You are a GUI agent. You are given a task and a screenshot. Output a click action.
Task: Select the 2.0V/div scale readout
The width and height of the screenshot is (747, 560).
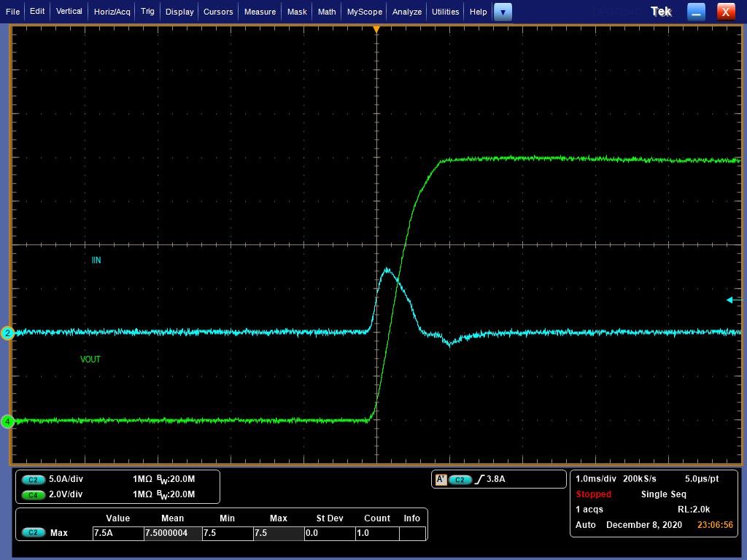click(x=66, y=494)
